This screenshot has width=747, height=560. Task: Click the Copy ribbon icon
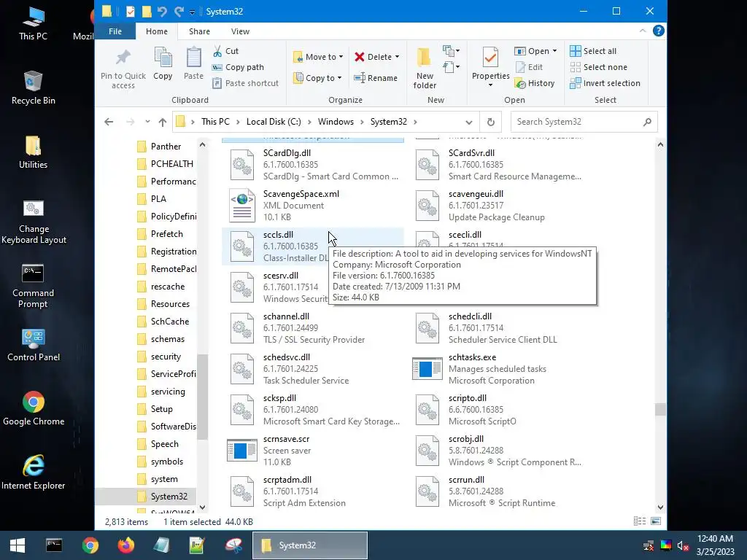pos(163,63)
